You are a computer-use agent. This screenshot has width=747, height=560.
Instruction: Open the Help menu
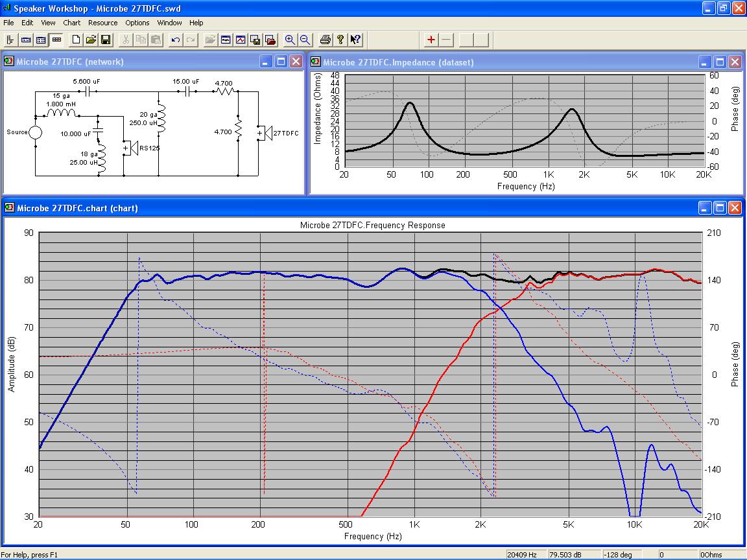pos(196,23)
